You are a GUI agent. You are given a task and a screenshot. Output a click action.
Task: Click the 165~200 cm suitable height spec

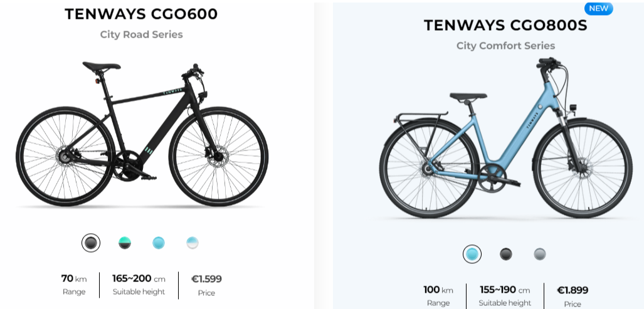(139, 279)
